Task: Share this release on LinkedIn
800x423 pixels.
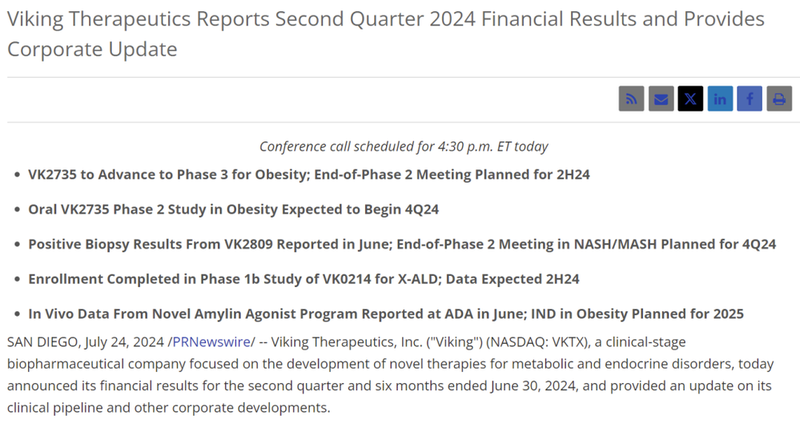Action: pos(719,99)
